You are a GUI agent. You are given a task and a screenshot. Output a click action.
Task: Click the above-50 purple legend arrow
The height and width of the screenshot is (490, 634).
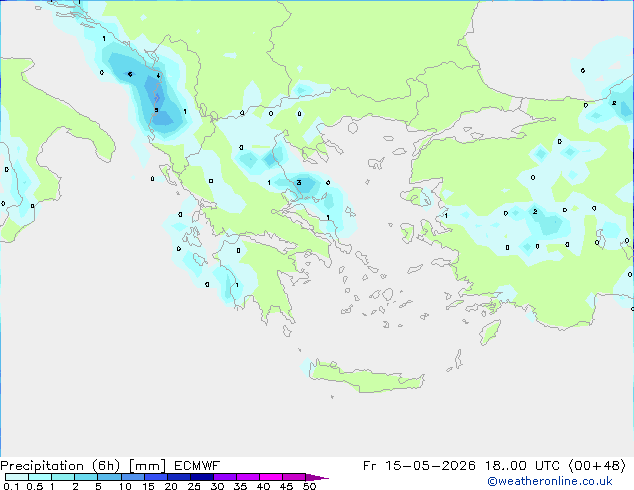click(x=317, y=477)
